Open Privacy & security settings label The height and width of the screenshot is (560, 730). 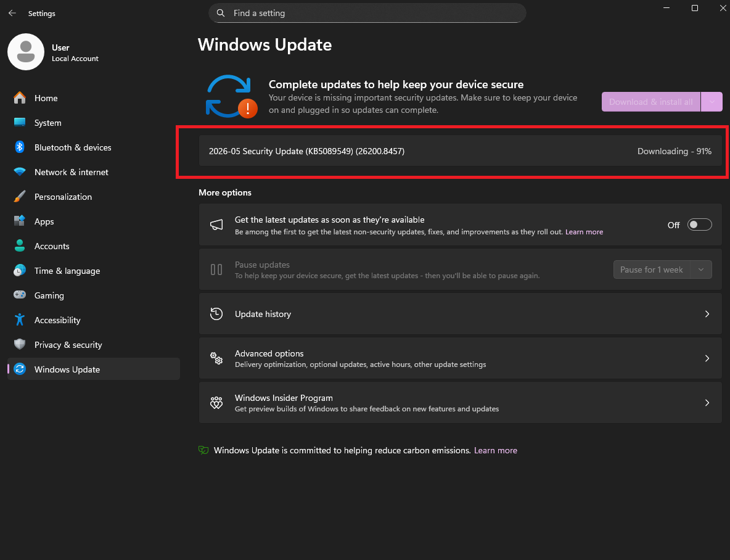[68, 345]
